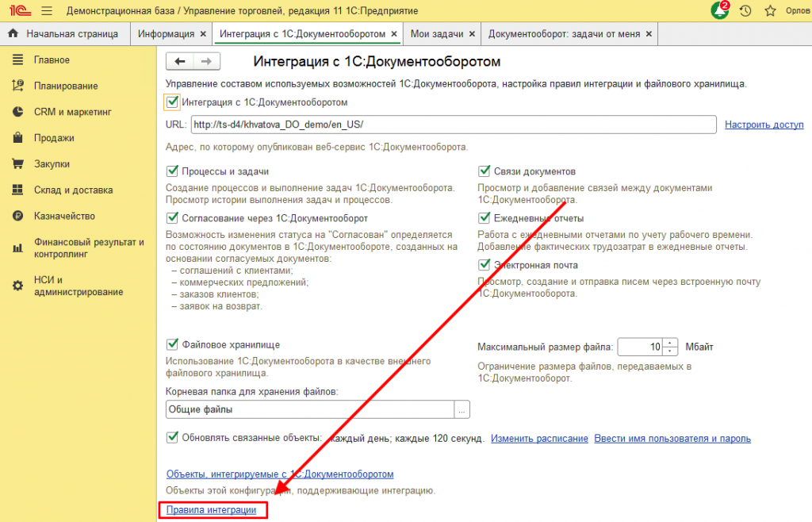Open the CRM и маркетинг section

72,112
